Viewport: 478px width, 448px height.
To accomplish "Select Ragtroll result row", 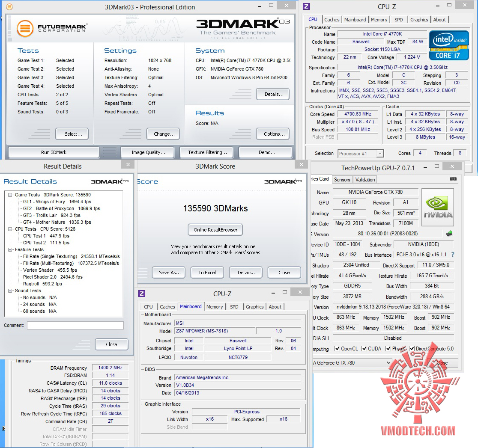I will point(42,284).
